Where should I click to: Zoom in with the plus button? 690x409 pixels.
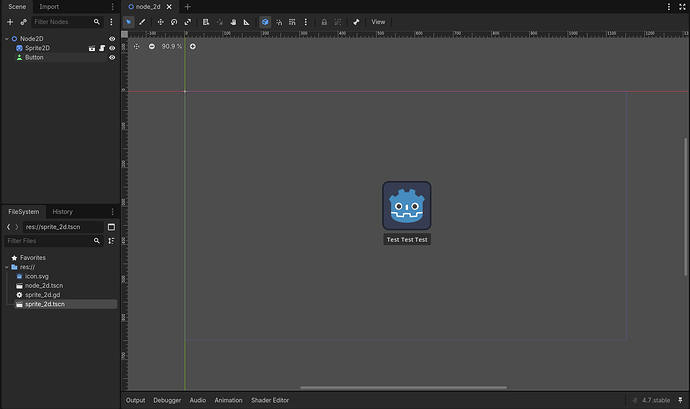tap(193, 47)
